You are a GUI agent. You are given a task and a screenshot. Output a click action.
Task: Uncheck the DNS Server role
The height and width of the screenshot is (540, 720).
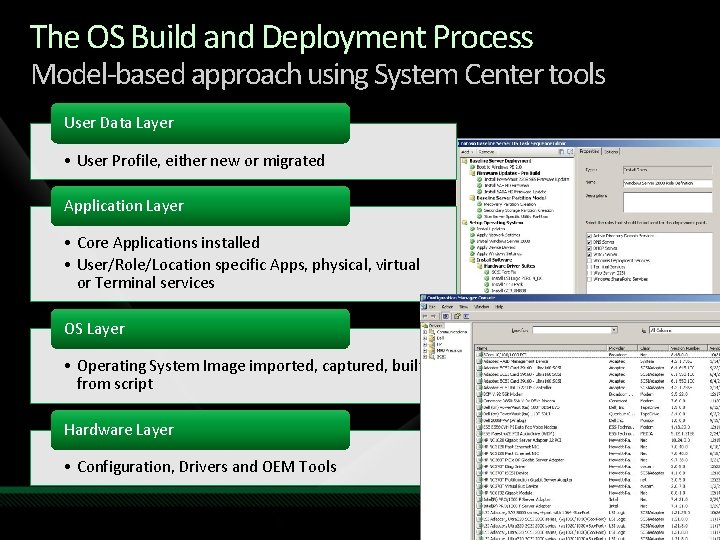(x=590, y=242)
